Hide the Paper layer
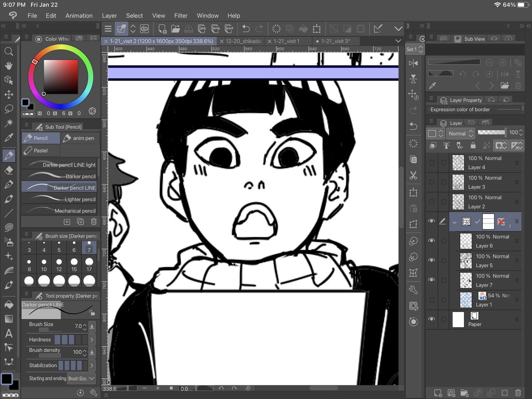The width and height of the screenshot is (532, 399). click(432, 319)
